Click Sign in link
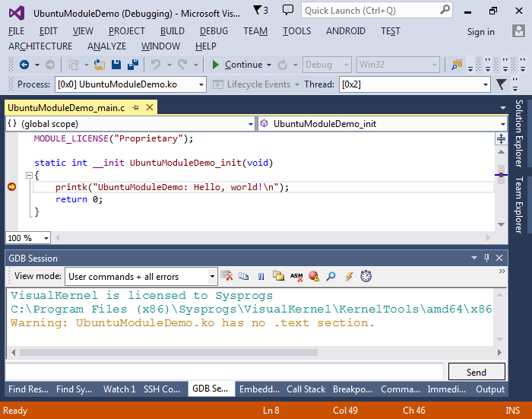532x419 pixels. tap(481, 32)
